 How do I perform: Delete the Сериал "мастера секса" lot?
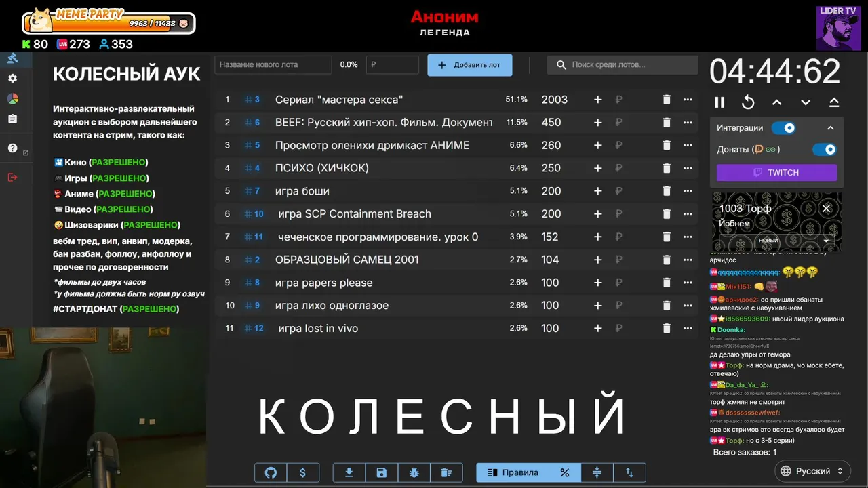667,100
